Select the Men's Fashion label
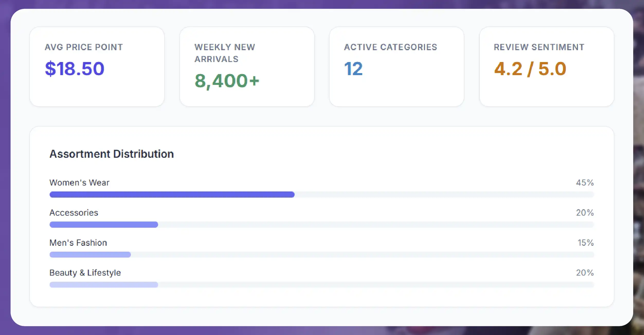Image resolution: width=644 pixels, height=335 pixels. coord(78,243)
